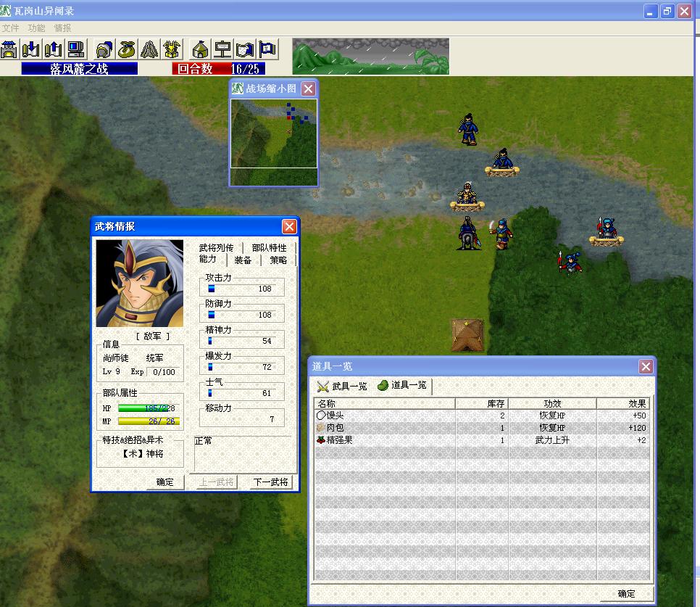This screenshot has width=700, height=607.
Task: Select the 能力 tab
Action: [207, 259]
